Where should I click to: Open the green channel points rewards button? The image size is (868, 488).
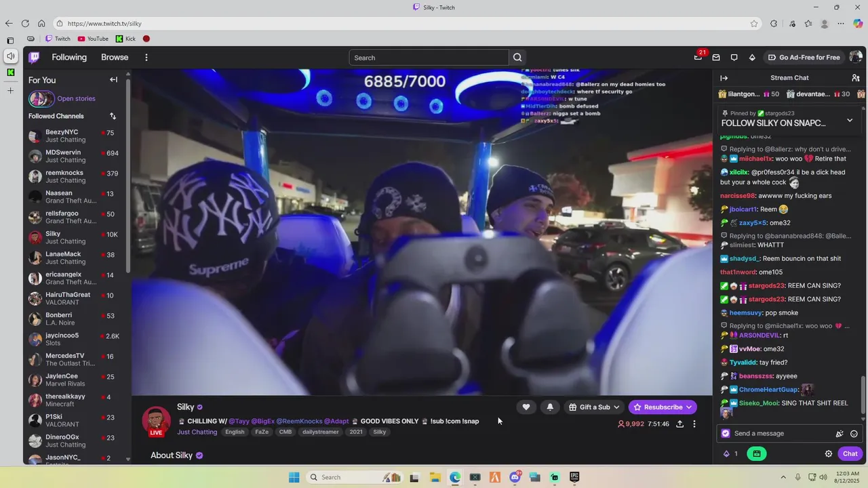[757, 454]
